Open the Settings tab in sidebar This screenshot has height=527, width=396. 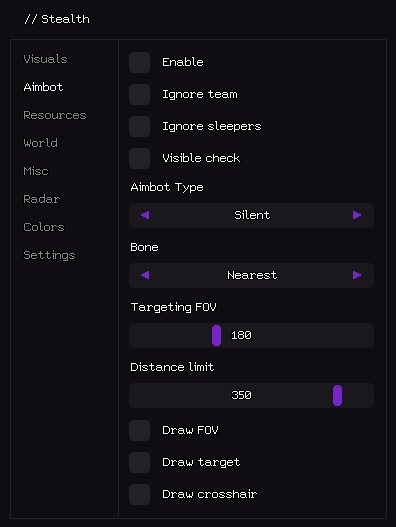49,255
